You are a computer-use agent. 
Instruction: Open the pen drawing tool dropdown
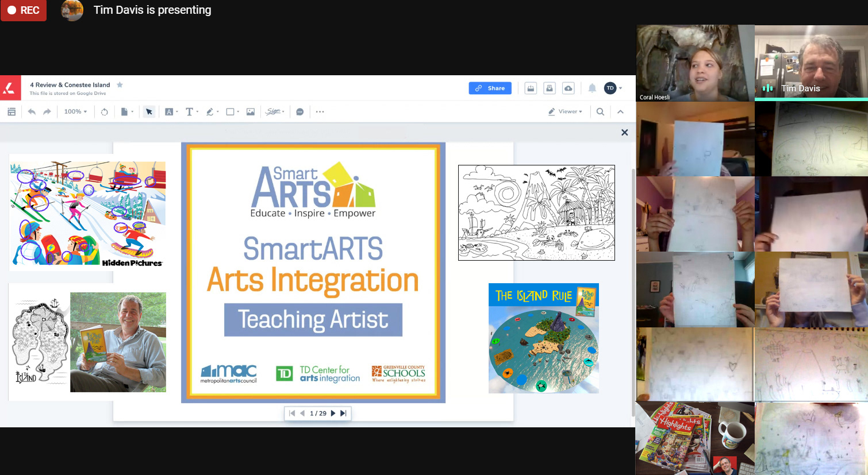(212, 111)
